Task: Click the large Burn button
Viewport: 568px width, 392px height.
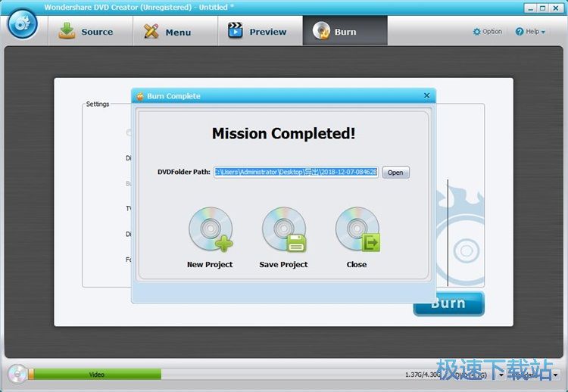Action: (x=448, y=303)
